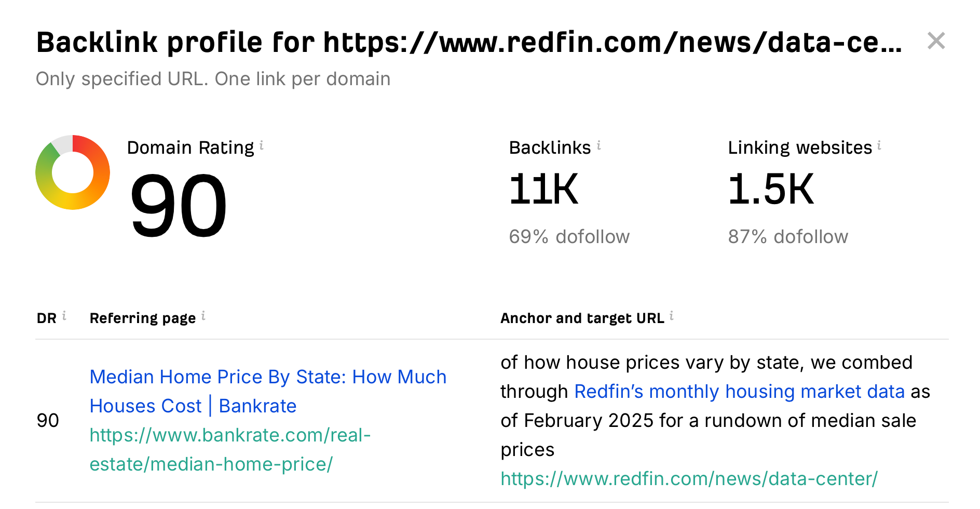
Task: Click the Anchor and target URL header
Action: (582, 318)
